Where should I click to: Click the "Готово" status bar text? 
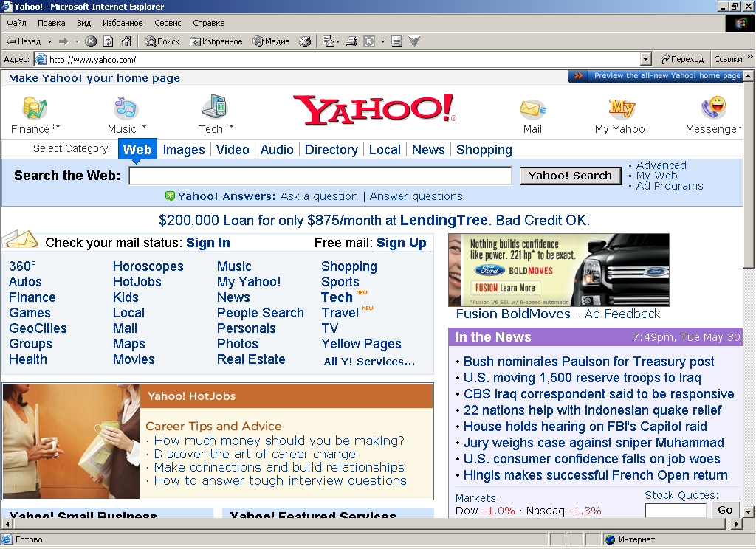(x=29, y=539)
